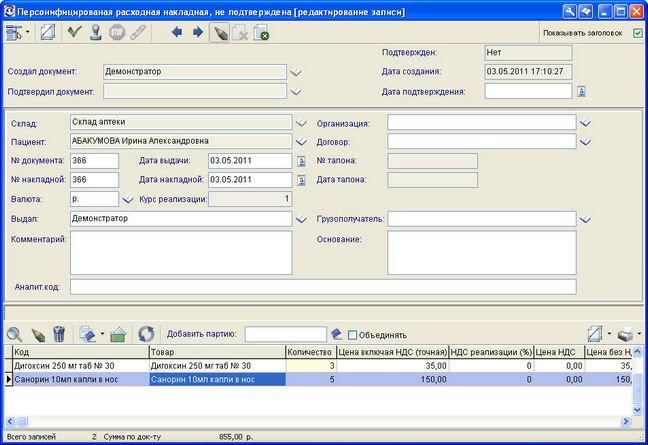Click the green house warehouse icon

(x=118, y=334)
